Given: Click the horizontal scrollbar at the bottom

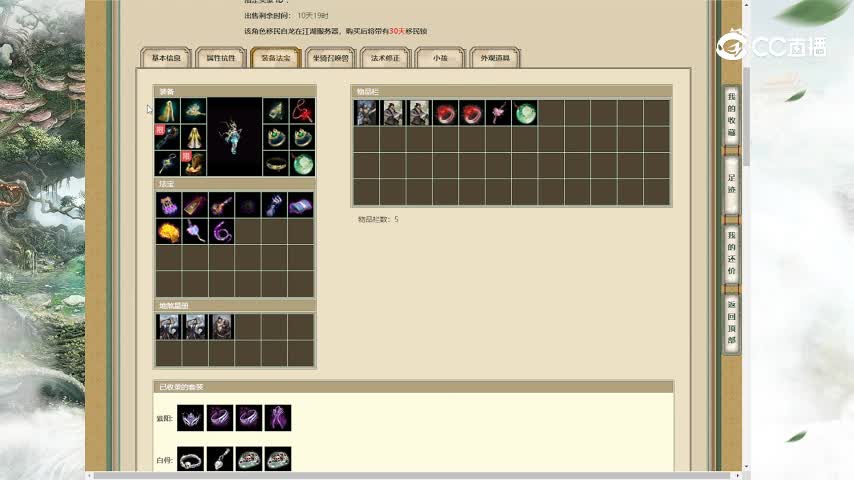Looking at the screenshot, I should click(x=414, y=476).
